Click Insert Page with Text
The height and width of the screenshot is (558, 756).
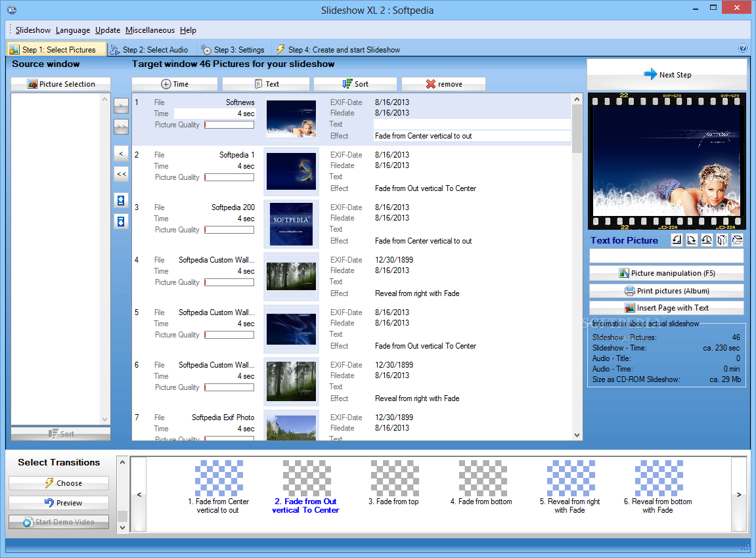pyautogui.click(x=666, y=307)
